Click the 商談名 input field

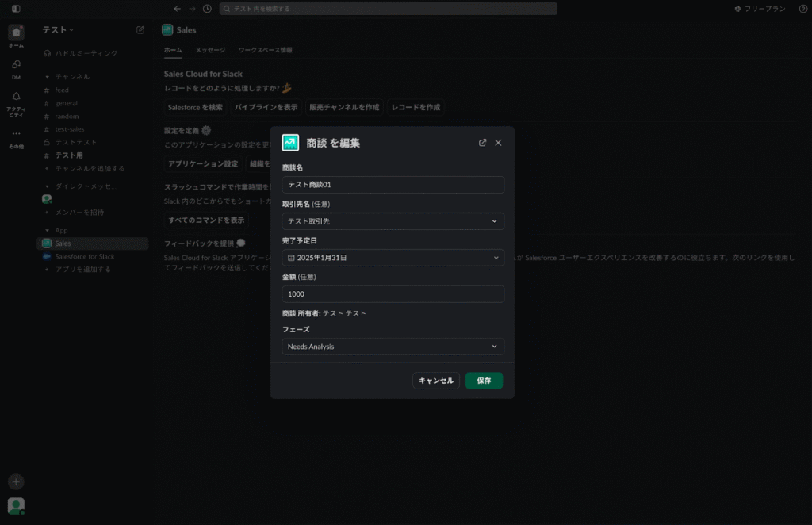[x=393, y=185]
